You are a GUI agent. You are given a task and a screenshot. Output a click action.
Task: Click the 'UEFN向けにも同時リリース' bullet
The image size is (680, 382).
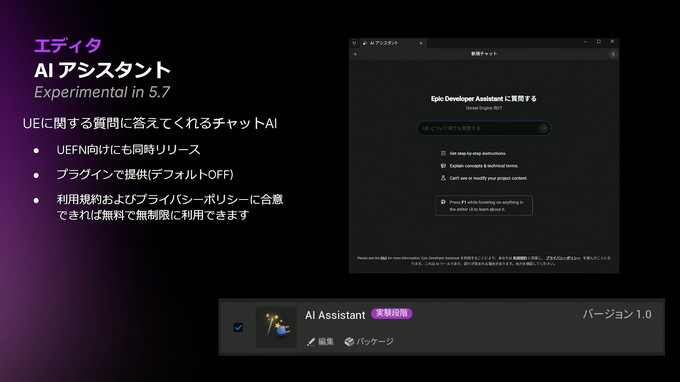point(128,150)
